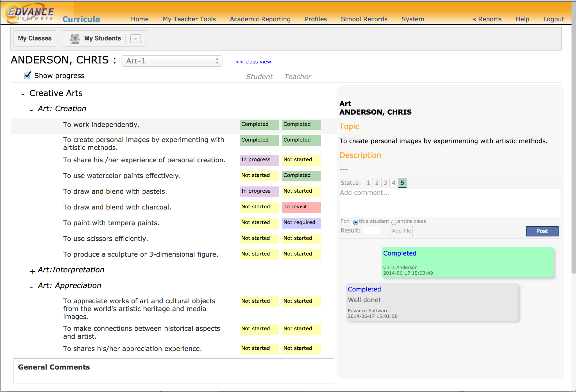The height and width of the screenshot is (392, 576).
Task: Select the 'entire class' radio button
Action: click(394, 222)
